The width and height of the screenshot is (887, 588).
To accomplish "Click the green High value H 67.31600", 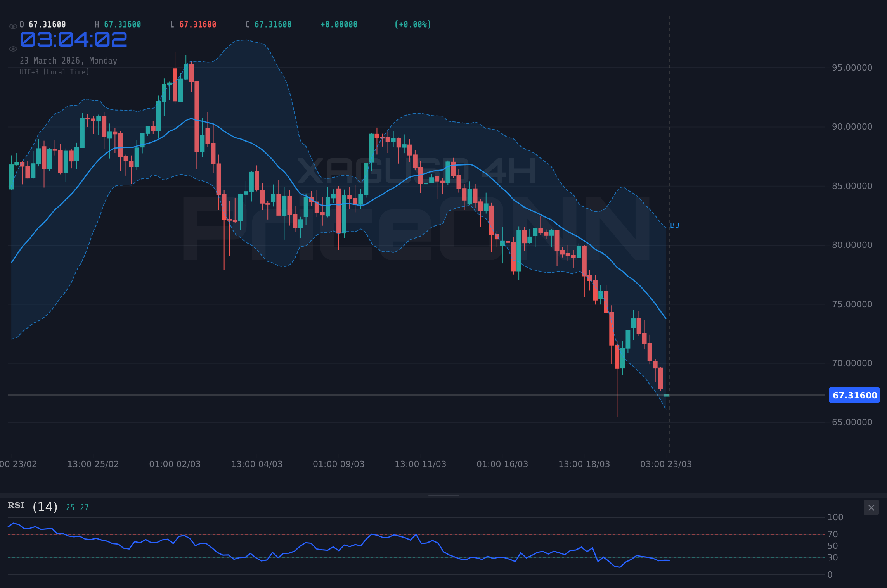I will 118,24.
